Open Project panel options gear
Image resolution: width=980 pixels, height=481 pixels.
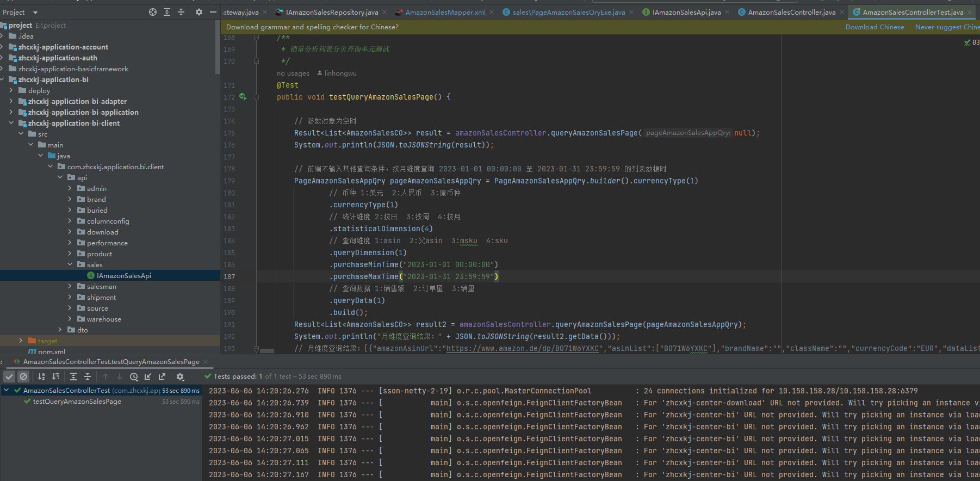[x=199, y=12]
